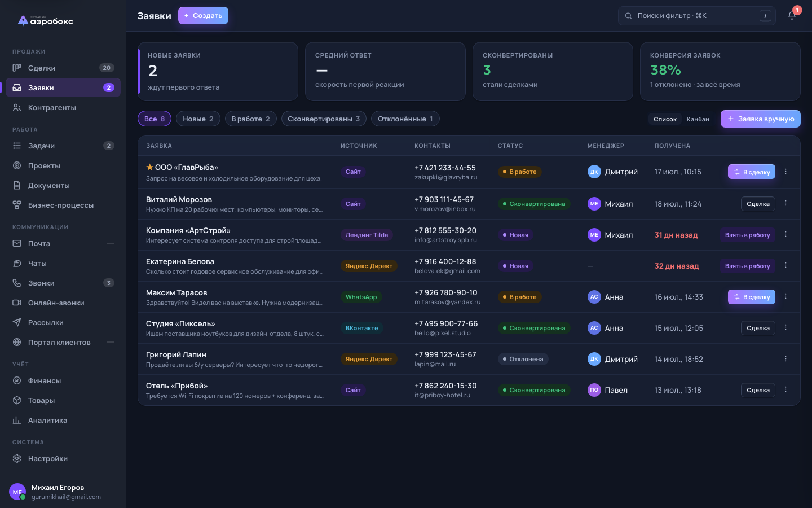Open row menu for Екатерина Белова
The image size is (812, 508).
point(785,265)
